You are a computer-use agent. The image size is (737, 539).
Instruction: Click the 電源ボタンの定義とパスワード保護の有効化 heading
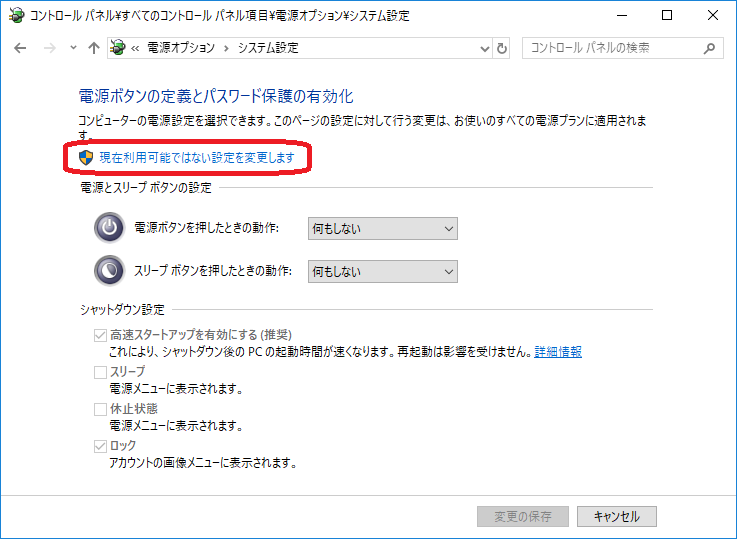(x=216, y=96)
